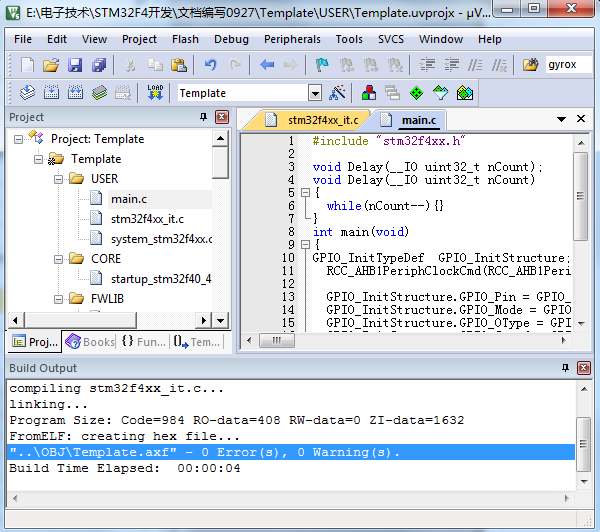This screenshot has height=532, width=600.
Task: Uncomment the selection with the uncomment icon
Action: [x=499, y=65]
